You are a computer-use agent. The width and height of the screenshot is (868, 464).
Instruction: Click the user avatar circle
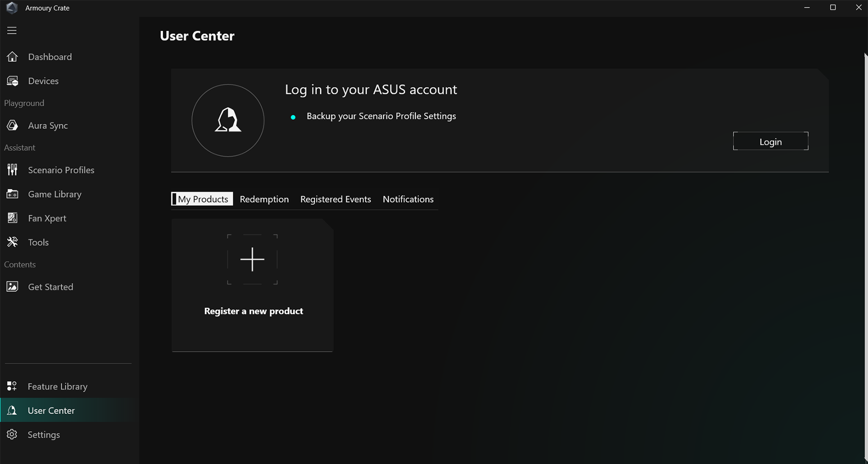pos(228,120)
